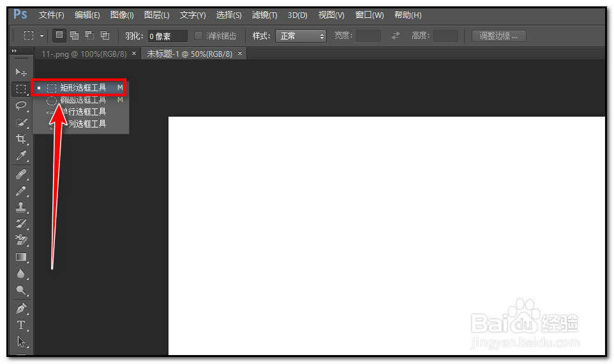Screen dimensions: 614x364
Task: Choose 单行选框工具 from the flyout
Action: click(x=80, y=112)
